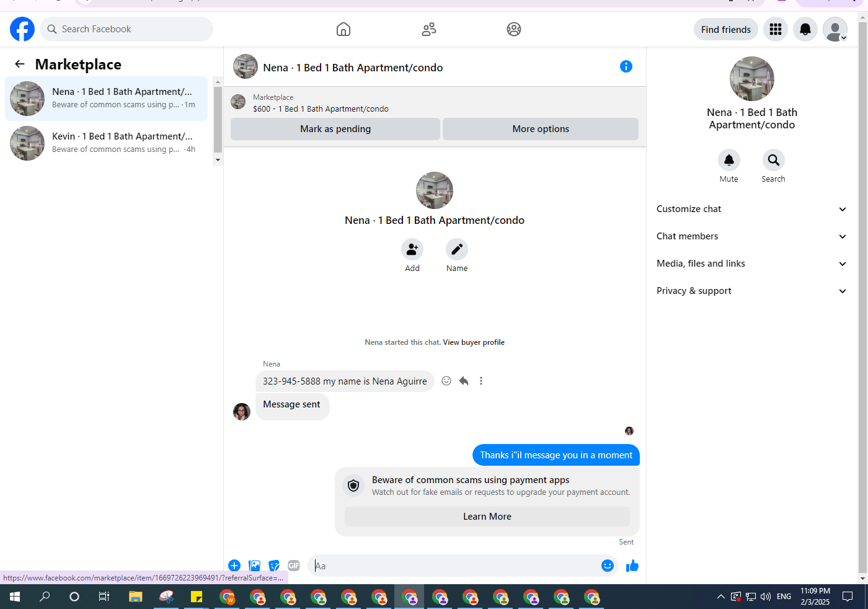Open conversation information icon

[x=626, y=66]
